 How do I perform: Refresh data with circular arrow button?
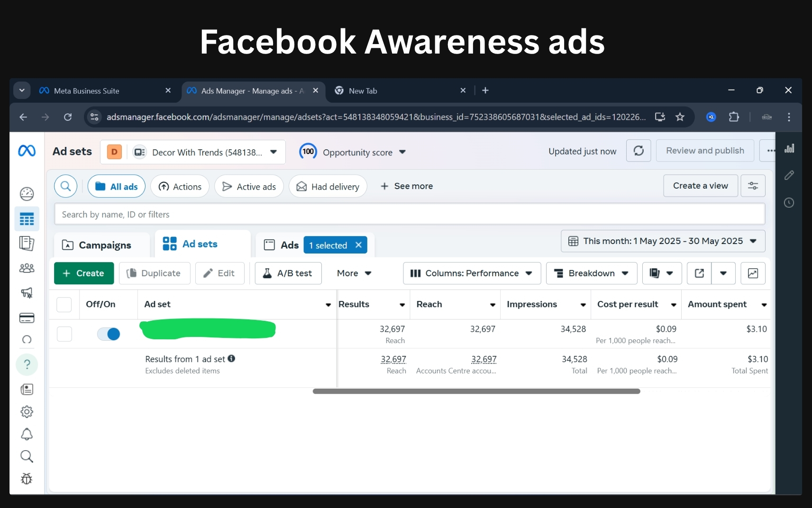[639, 151]
